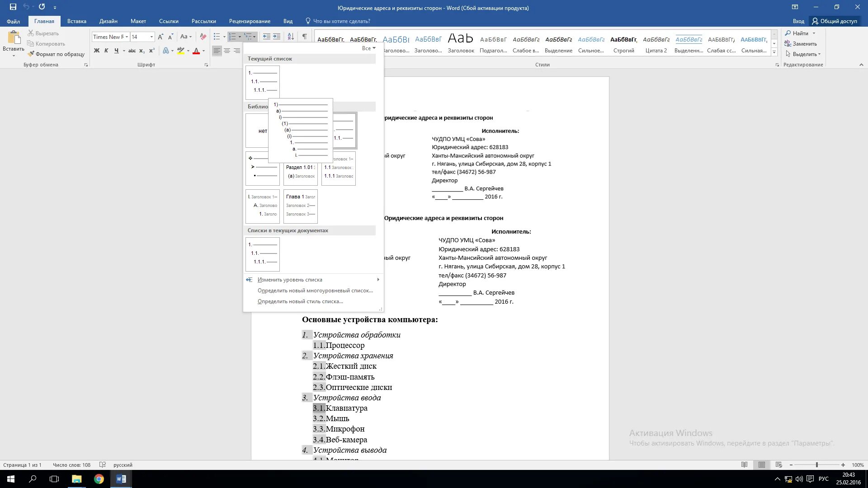Select the 'Глава 1' list style thumbnail
The width and height of the screenshot is (868, 488).
coord(301,206)
